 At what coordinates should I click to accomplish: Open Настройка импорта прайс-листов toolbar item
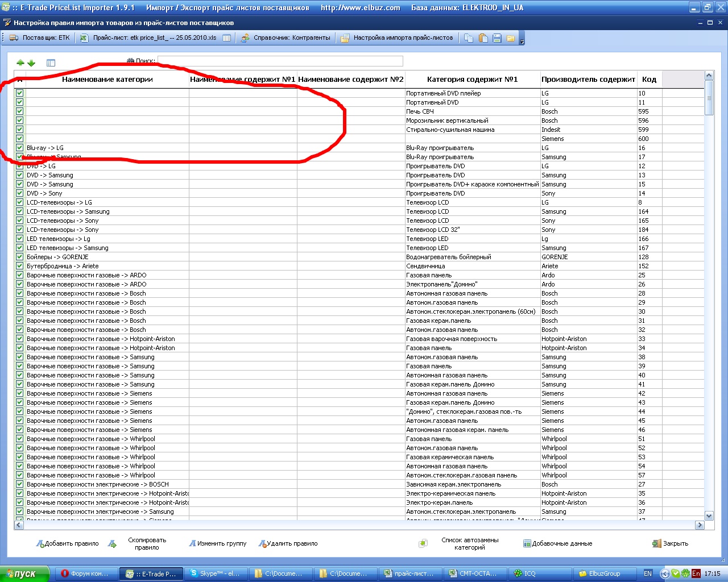click(x=397, y=38)
